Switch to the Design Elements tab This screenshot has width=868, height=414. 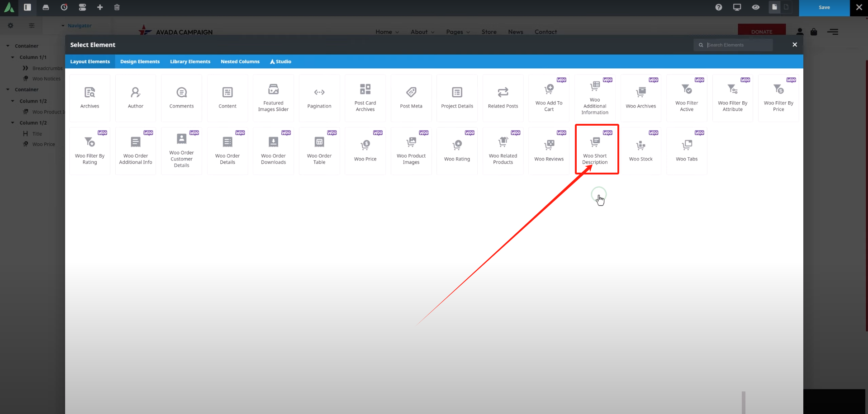pos(140,61)
